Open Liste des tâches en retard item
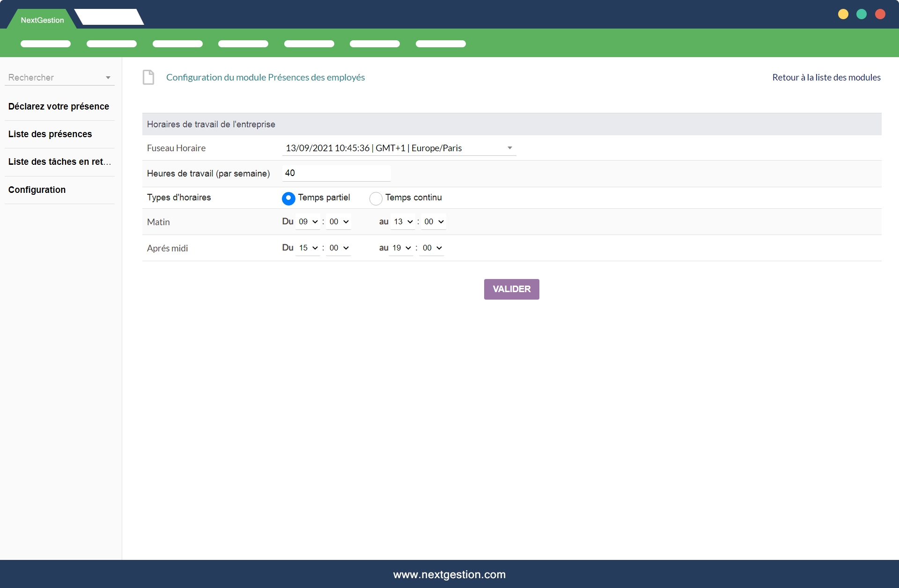899x588 pixels. [59, 162]
